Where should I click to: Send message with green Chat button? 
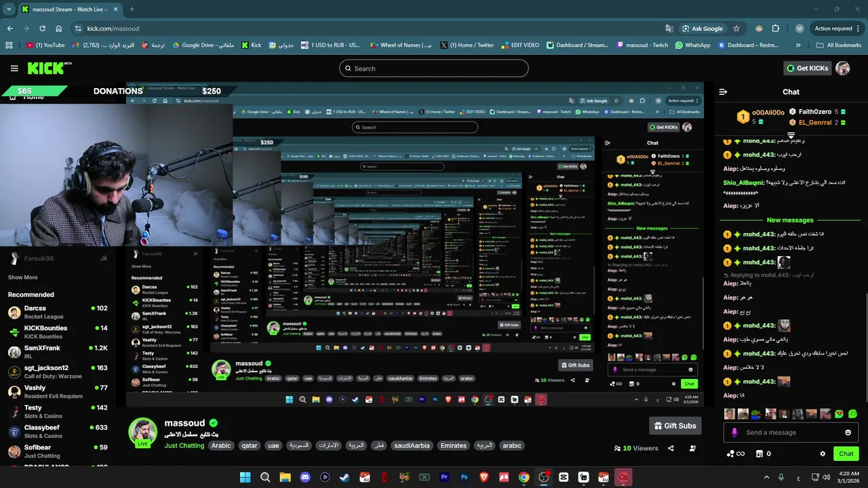pos(846,454)
